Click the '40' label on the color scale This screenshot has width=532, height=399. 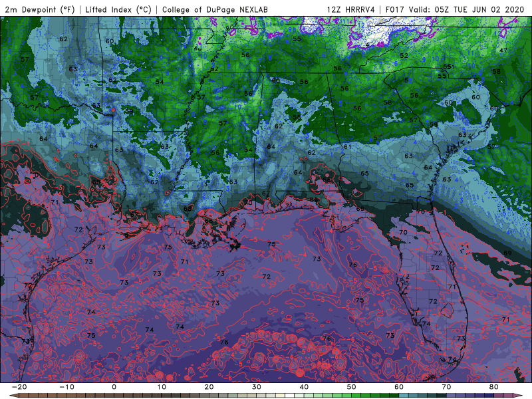tap(304, 387)
